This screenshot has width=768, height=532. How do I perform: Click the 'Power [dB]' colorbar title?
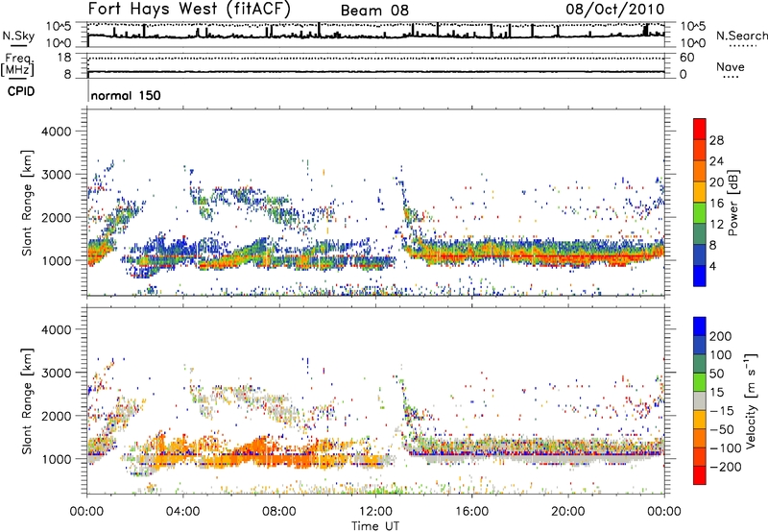[733, 203]
